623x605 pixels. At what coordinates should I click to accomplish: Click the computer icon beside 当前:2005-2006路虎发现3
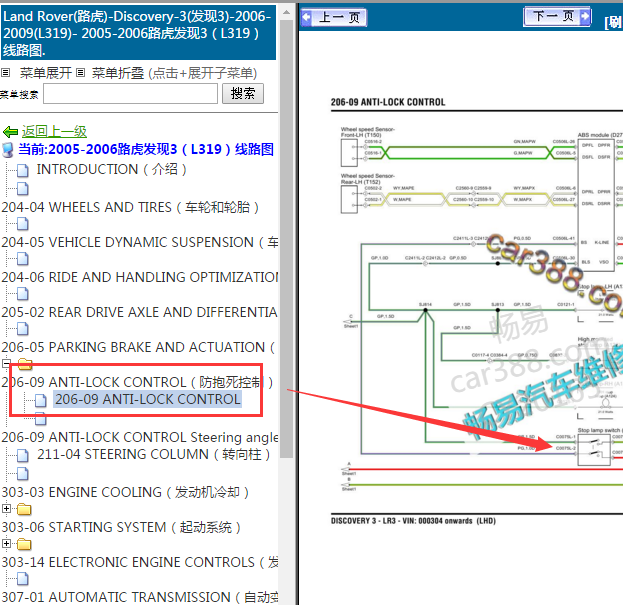[x=8, y=150]
